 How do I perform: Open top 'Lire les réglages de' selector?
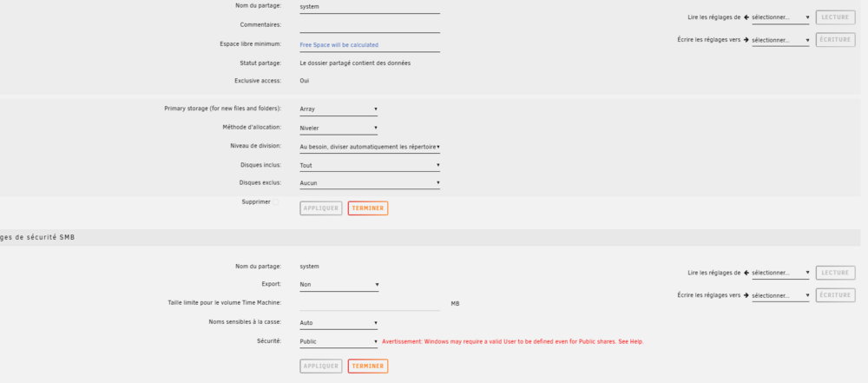coord(780,17)
